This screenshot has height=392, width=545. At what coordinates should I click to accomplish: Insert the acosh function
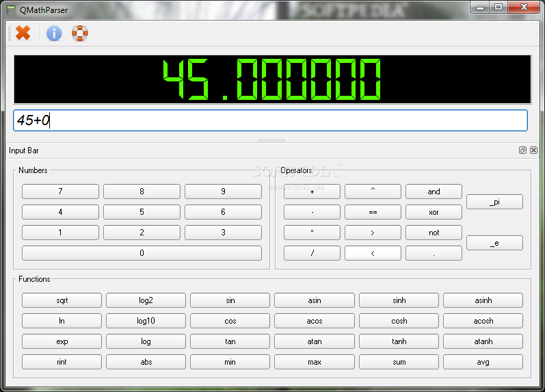tap(483, 321)
